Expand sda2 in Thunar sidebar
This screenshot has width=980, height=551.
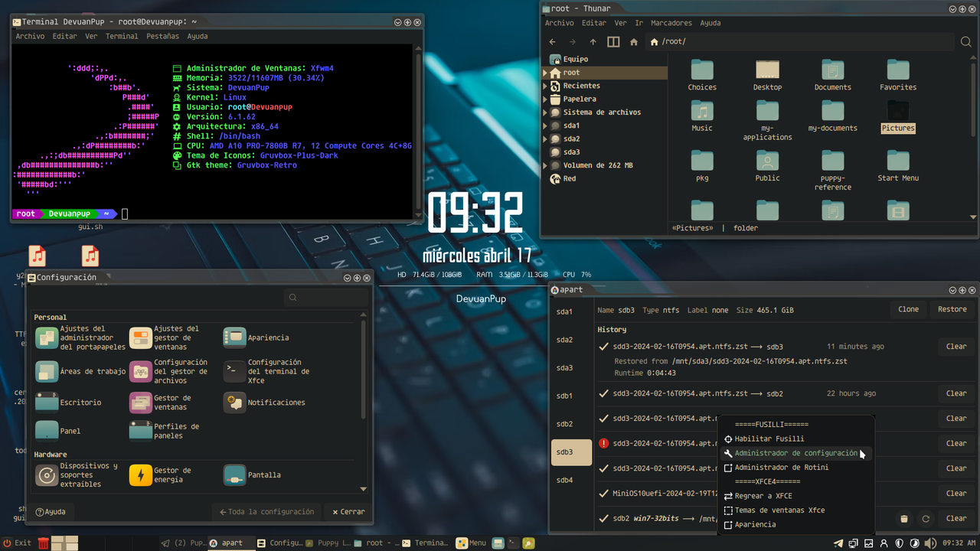tap(545, 139)
